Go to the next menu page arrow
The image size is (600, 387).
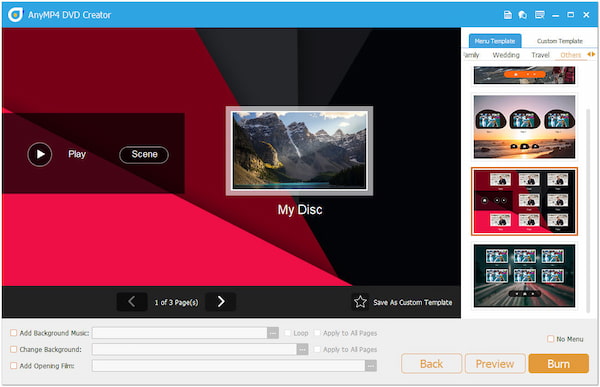pyautogui.click(x=221, y=302)
